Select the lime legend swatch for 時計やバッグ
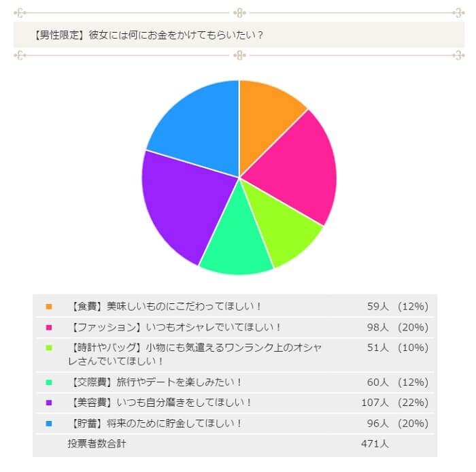 pyautogui.click(x=49, y=348)
